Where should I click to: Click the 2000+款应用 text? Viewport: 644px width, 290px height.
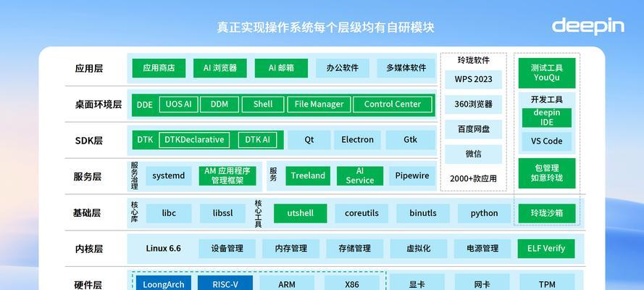(474, 178)
